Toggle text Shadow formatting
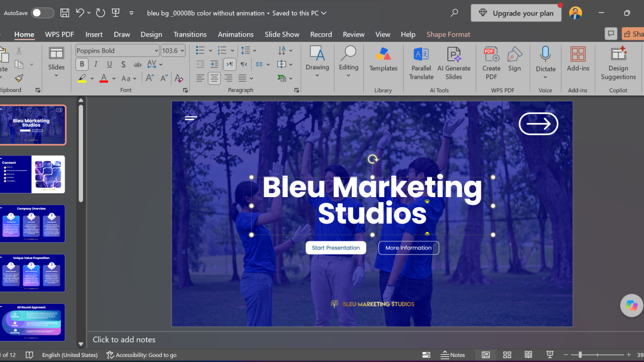The image size is (644, 362). click(123, 64)
